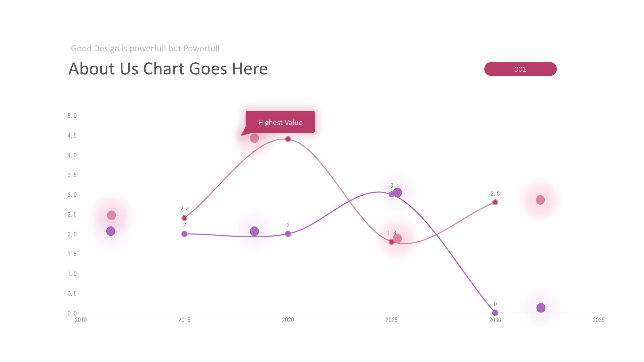Click the purple line marker above 2015
644x362 pixels.
pyautogui.click(x=184, y=234)
